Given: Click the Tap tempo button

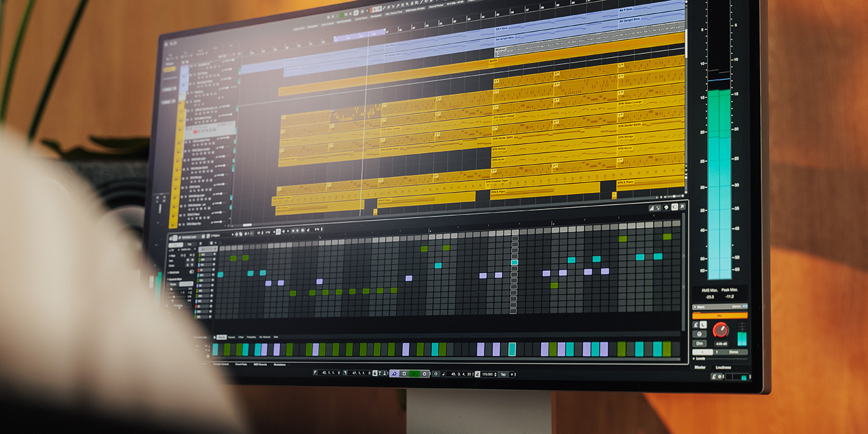Looking at the screenshot, I should click(503, 374).
